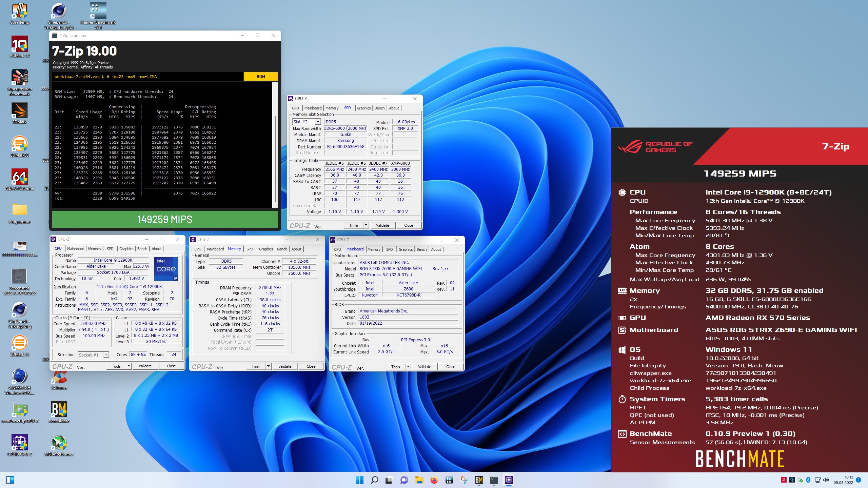The width and height of the screenshot is (868, 488).
Task: Open SPD tab in the Memory CPU-Z window
Action: click(x=250, y=249)
